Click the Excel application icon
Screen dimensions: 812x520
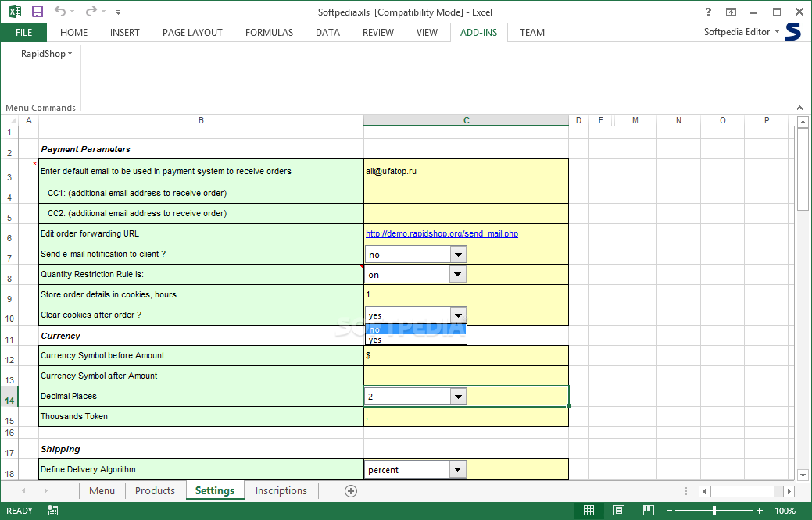click(15, 12)
